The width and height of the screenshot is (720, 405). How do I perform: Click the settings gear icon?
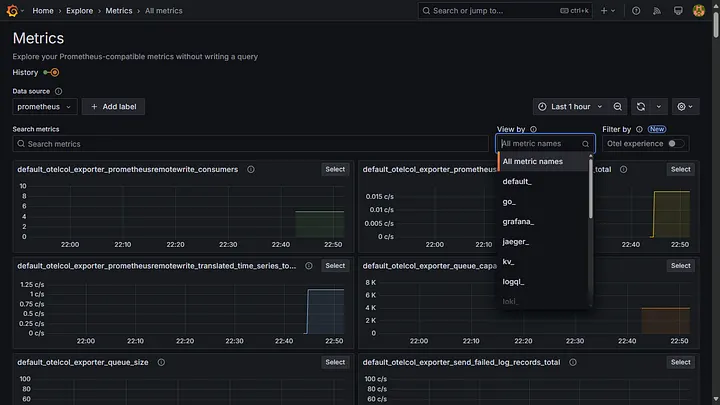pyautogui.click(x=681, y=107)
